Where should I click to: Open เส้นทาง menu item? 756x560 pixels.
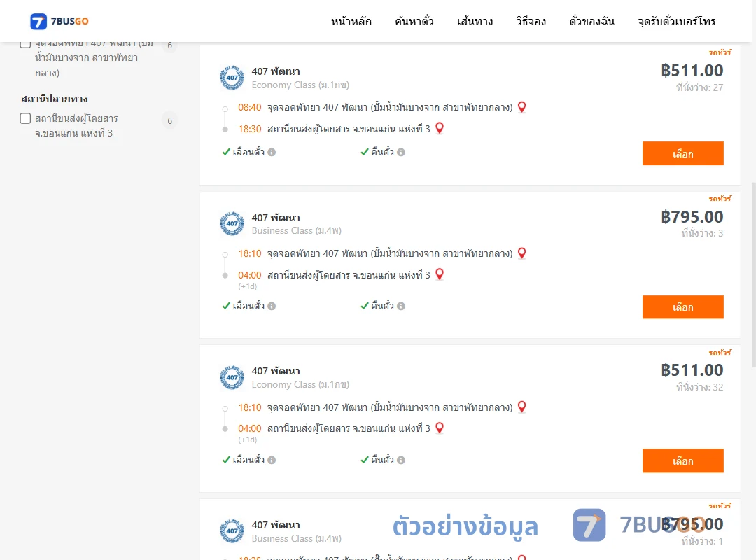point(475,21)
